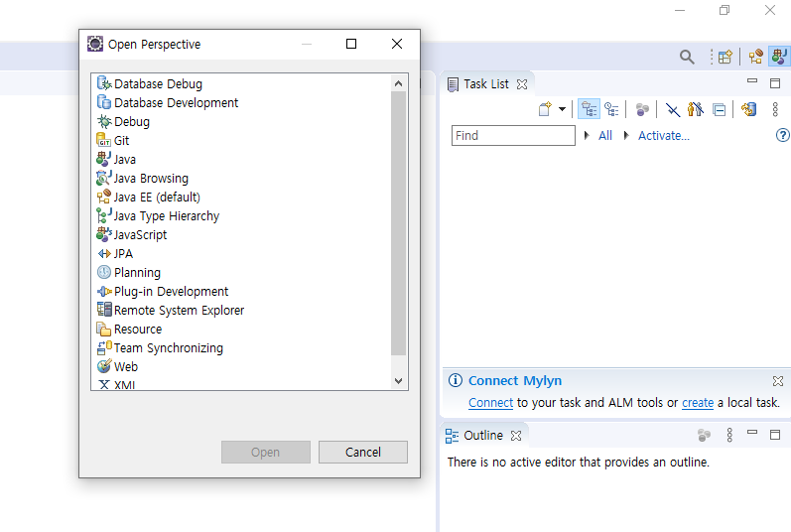Click the New Task icon
The height and width of the screenshot is (532, 791).
(x=545, y=109)
